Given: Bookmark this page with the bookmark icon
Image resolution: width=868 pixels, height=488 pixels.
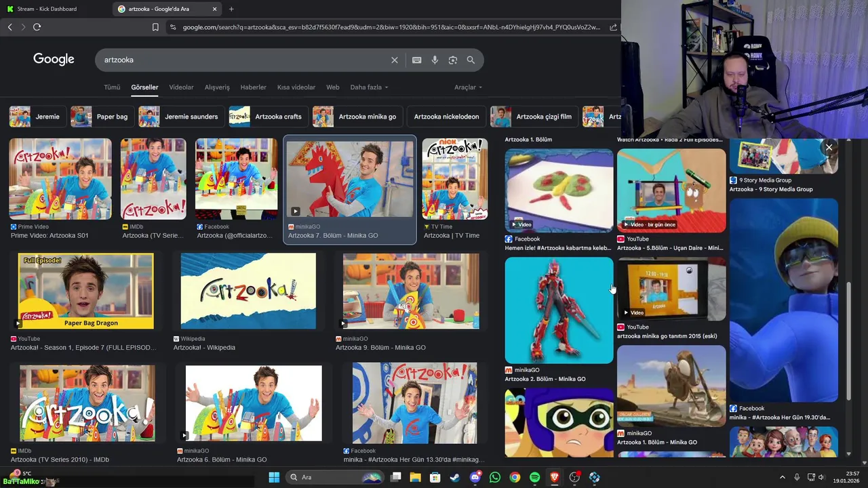Looking at the screenshot, I should click(x=155, y=27).
